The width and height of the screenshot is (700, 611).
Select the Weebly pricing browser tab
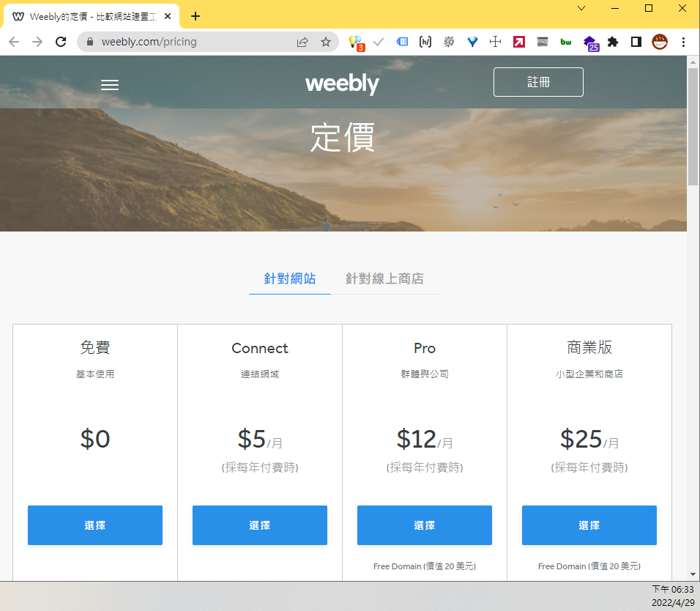tap(92, 17)
